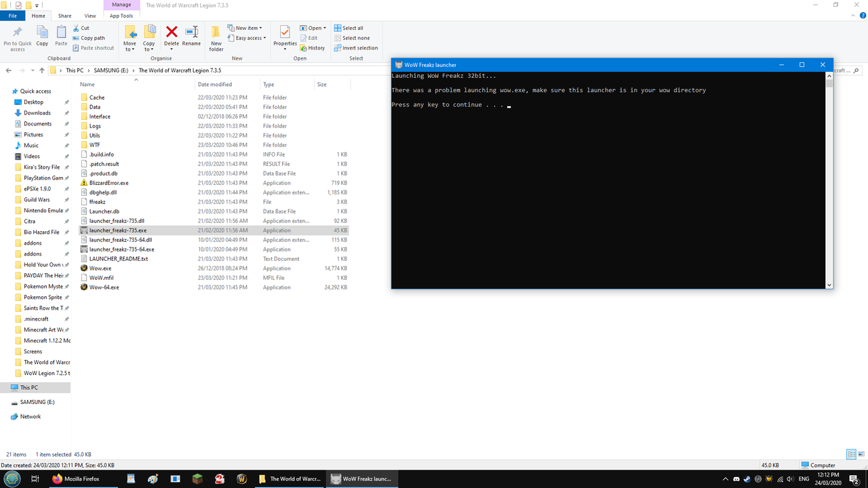Screen dimensions: 868x488
Task: Open the WoW Freakz launcher window icon menu
Action: [x=399, y=65]
